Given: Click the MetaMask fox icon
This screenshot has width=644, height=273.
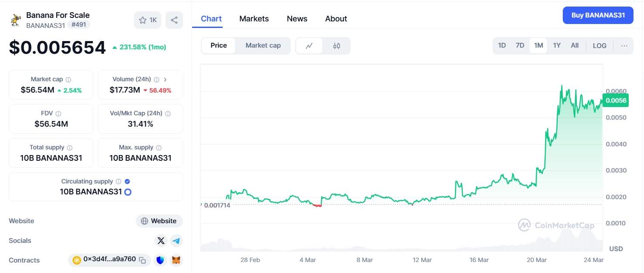Looking at the screenshot, I should (176, 260).
